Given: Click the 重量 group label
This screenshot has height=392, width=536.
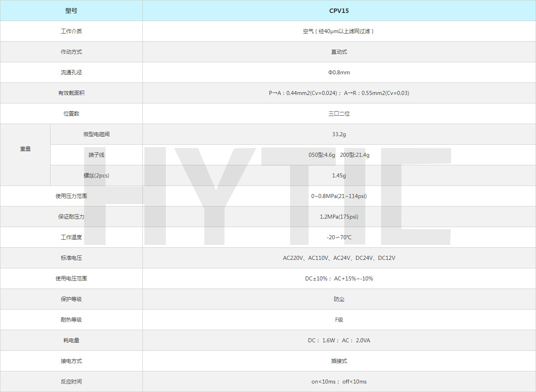Looking at the screenshot, I should click(x=25, y=149).
